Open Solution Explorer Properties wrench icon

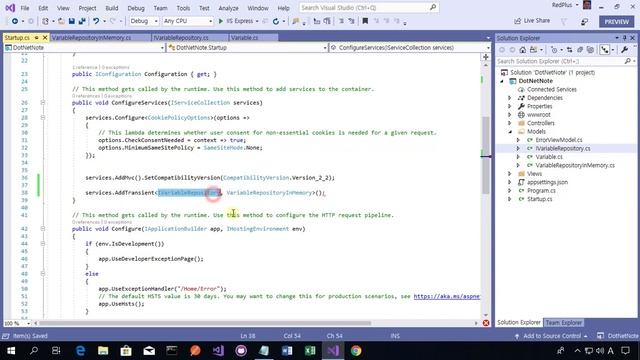point(624,50)
